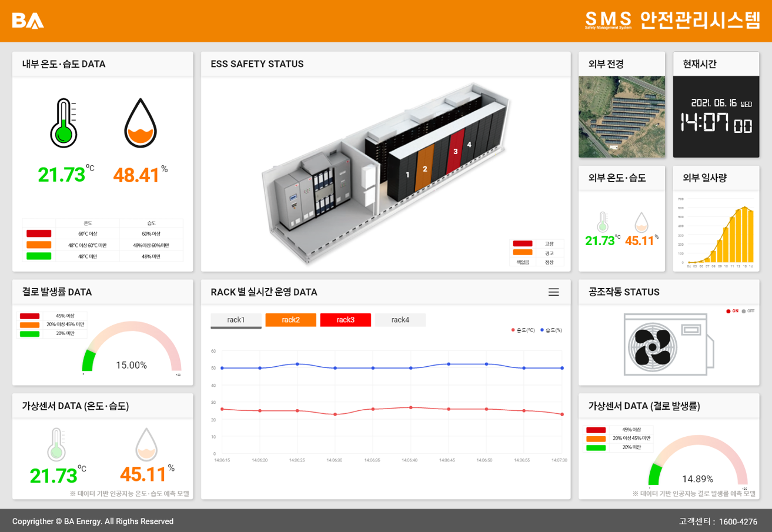
Task: Click red rack number 3 in ESS model
Action: [x=456, y=151]
